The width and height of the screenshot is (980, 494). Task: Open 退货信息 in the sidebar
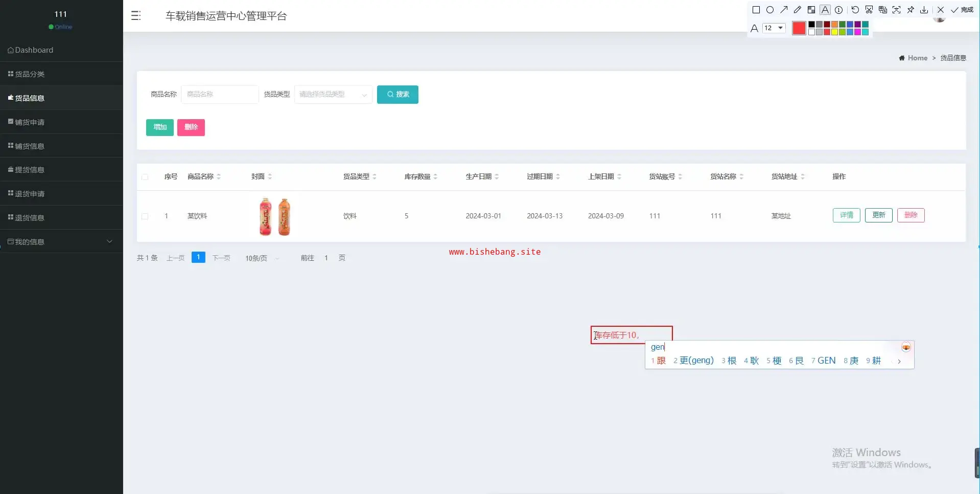pos(61,218)
